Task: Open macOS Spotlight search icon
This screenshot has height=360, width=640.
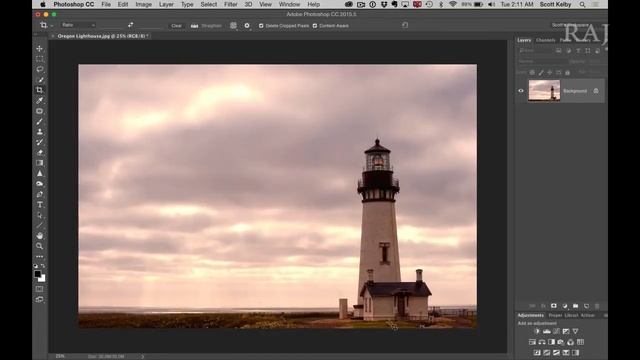Action: tap(582, 4)
